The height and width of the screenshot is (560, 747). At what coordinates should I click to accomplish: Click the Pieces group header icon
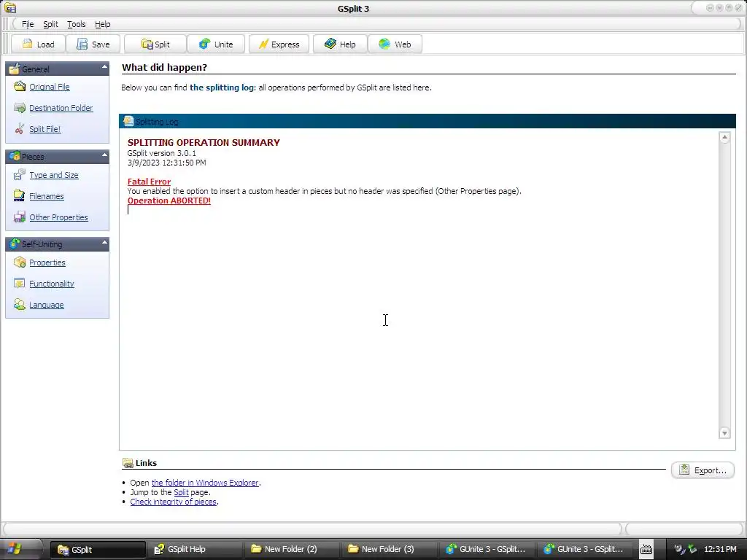(15, 156)
